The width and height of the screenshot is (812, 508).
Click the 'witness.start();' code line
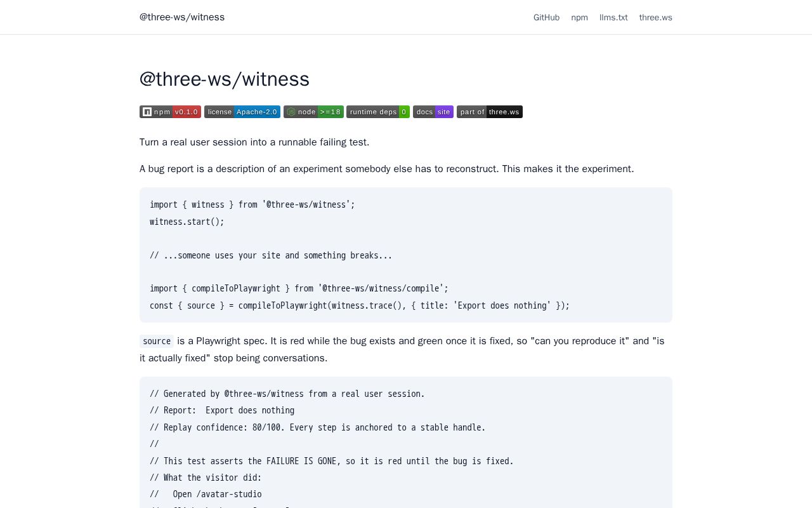click(x=187, y=222)
